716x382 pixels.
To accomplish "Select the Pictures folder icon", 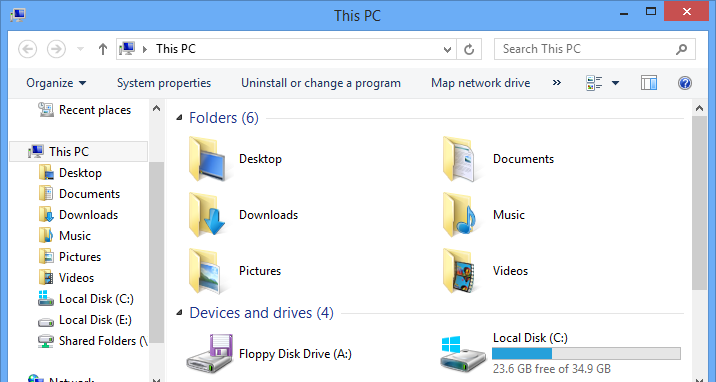I will pos(205,271).
